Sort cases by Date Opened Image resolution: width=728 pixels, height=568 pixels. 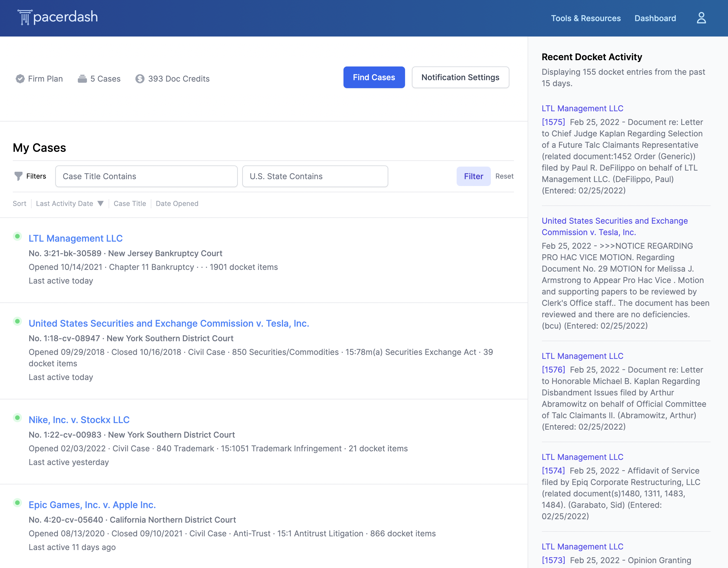click(x=177, y=203)
